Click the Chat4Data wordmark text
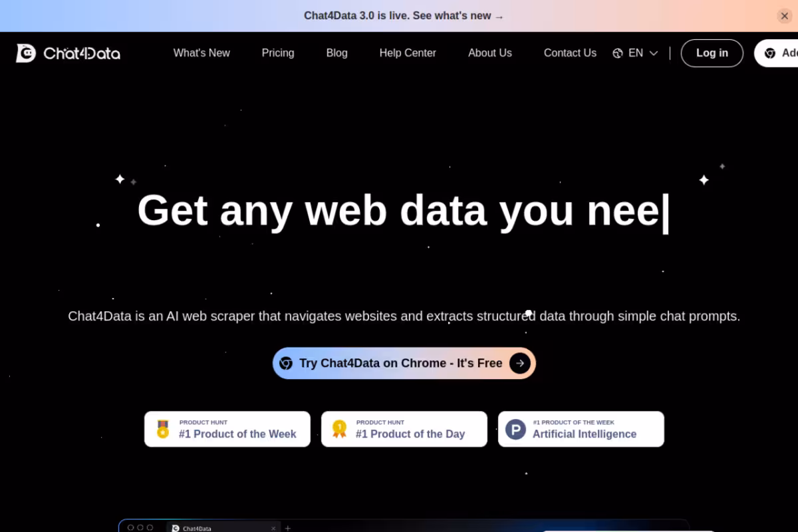Viewport: 798px width, 532px height. pyautogui.click(x=82, y=53)
